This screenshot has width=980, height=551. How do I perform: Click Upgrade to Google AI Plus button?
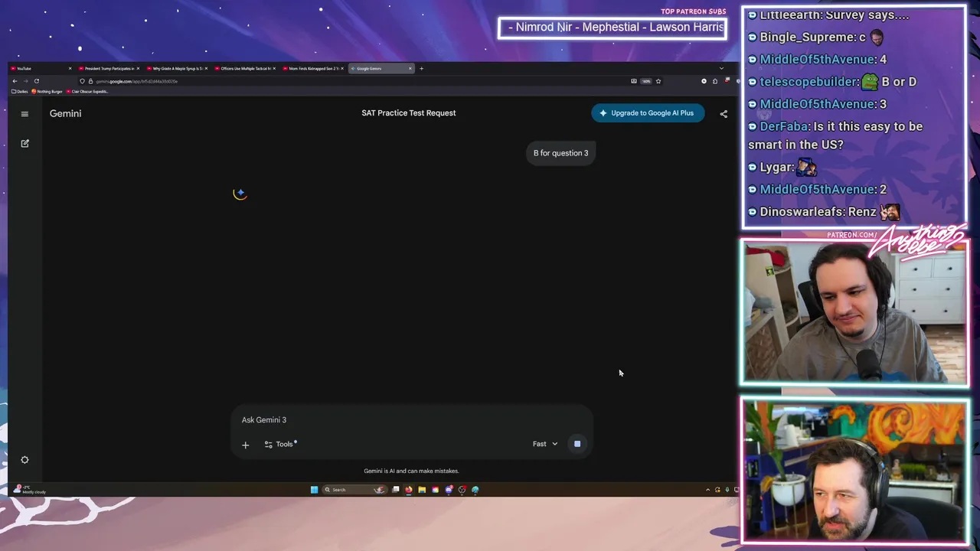coord(648,113)
